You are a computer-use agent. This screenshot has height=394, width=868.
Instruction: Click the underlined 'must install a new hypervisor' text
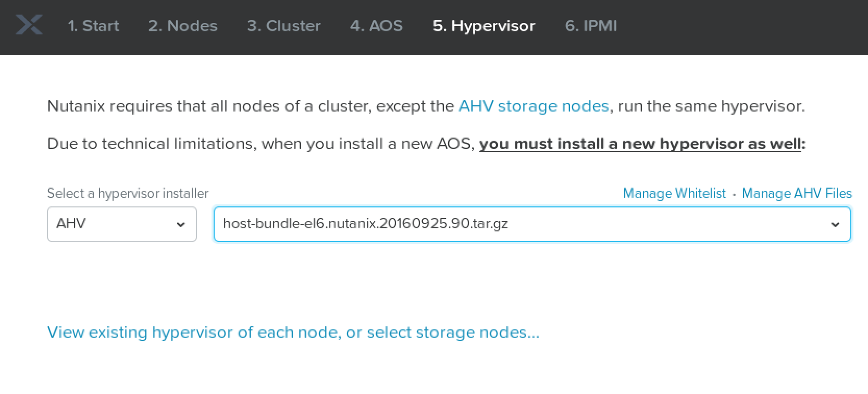point(640,144)
